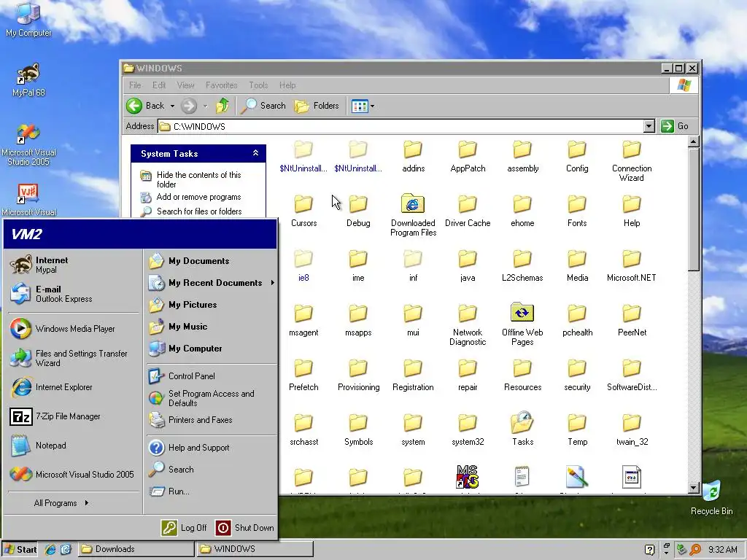Click the Go button
Screen dimensions: 747x560
[x=675, y=126]
